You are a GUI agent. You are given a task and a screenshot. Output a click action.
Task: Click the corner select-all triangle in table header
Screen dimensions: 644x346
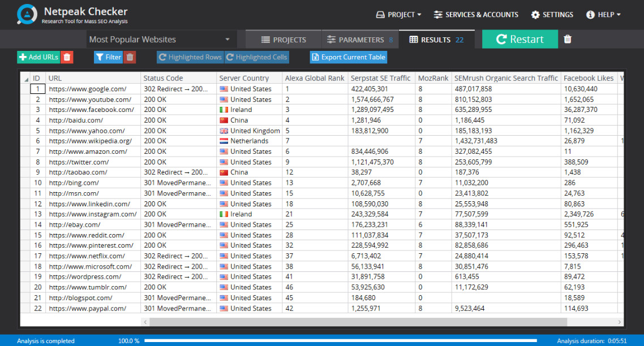26,79
